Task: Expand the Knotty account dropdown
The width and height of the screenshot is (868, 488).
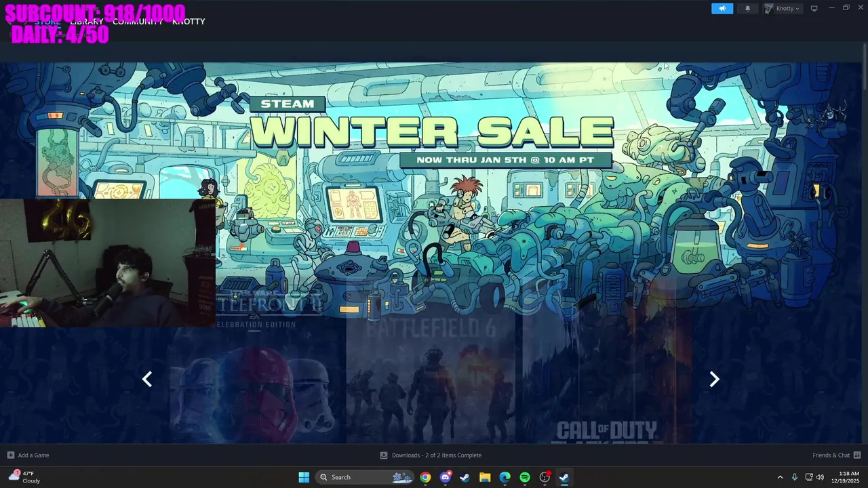Action: [783, 8]
